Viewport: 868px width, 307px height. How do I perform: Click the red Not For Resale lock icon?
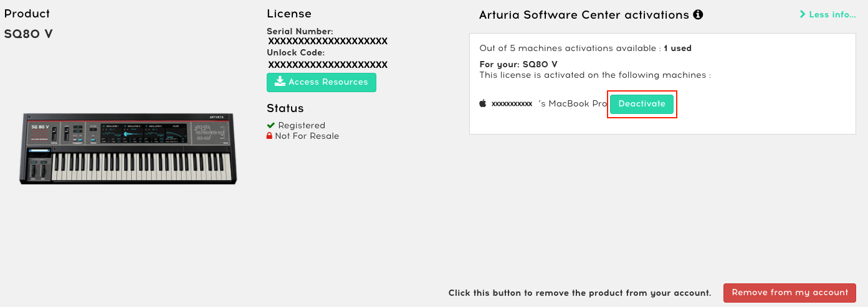coord(270,136)
